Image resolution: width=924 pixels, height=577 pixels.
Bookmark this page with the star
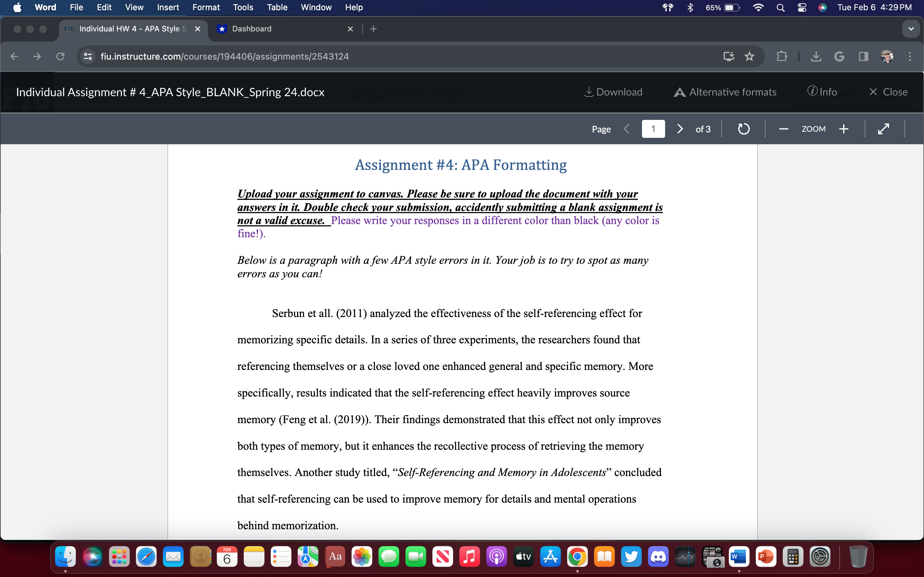click(x=749, y=56)
